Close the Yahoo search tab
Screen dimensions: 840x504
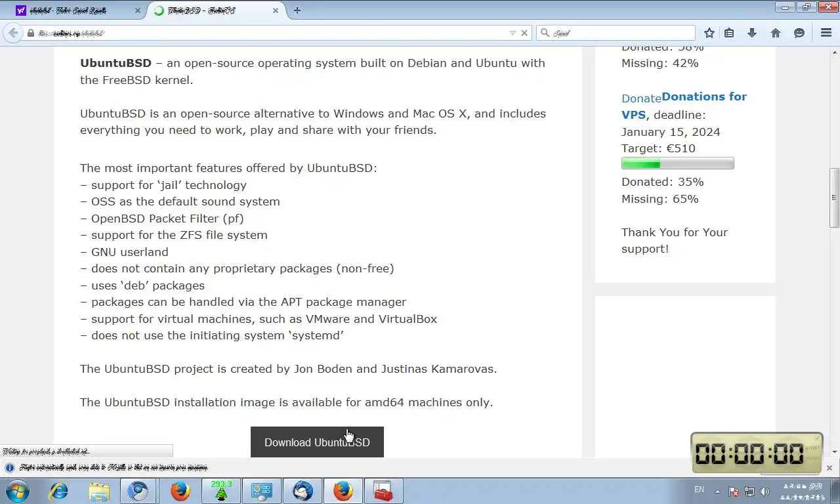pos(138,10)
